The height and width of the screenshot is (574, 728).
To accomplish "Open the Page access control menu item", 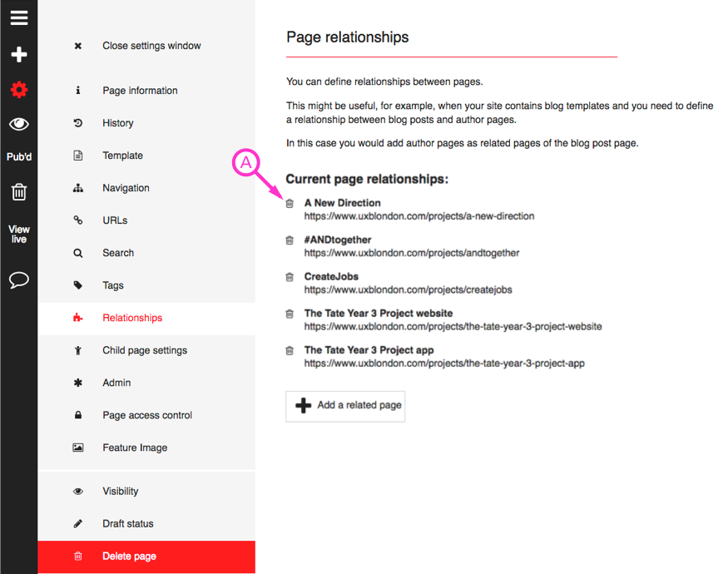I will point(146,415).
